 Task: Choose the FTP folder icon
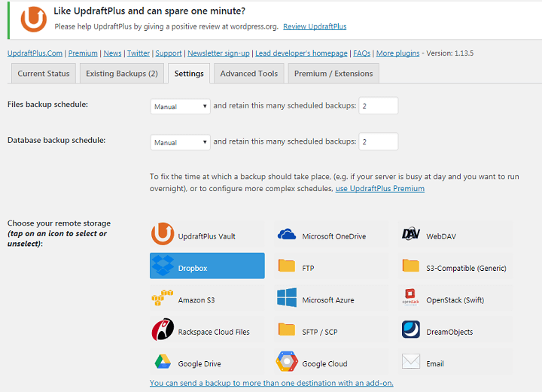pyautogui.click(x=287, y=266)
